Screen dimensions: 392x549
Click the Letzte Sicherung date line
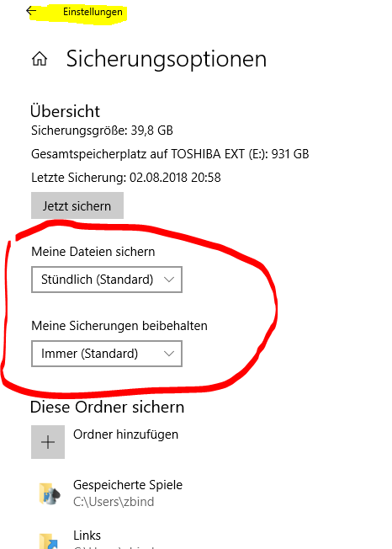(x=126, y=178)
